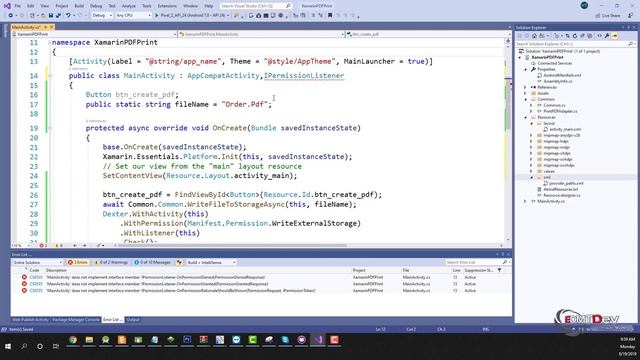Open the XamarinPDFPrint.MainActivity class dropdown
Viewport: 640px width, 360px height.
[261, 34]
